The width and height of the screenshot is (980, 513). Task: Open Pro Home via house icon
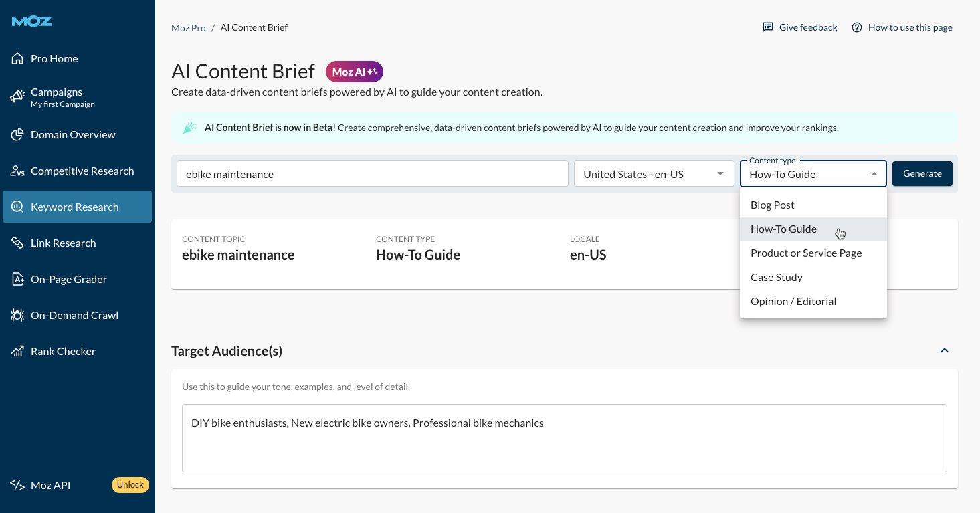point(18,59)
